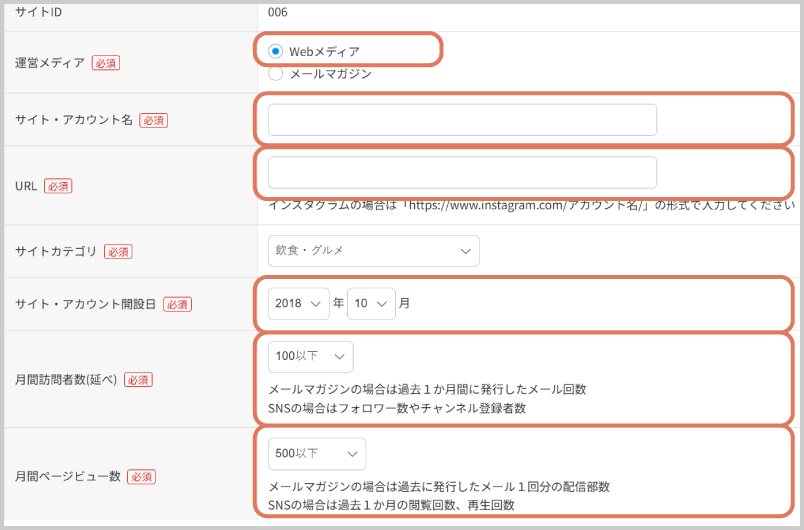The image size is (804, 530).
Task: Click the 月間ページビュー数 label
Action: [68, 476]
